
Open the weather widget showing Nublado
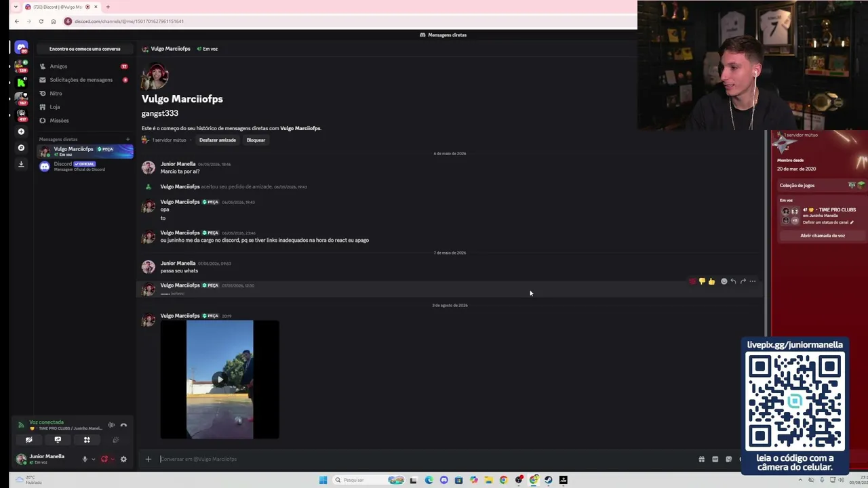[x=28, y=480]
